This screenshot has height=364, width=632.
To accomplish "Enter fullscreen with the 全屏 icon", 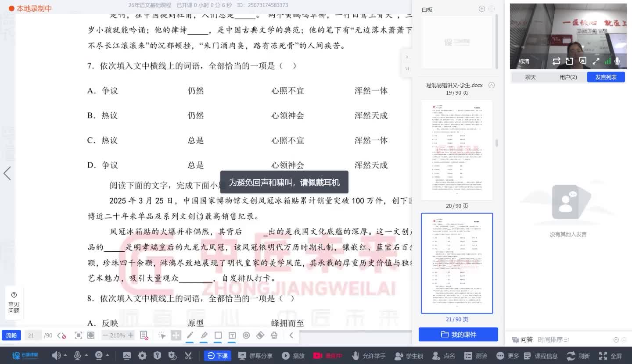I will (602, 356).
